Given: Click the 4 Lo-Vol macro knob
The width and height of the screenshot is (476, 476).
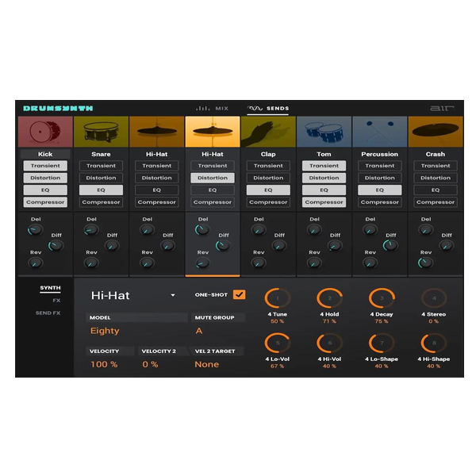Looking at the screenshot, I should pyautogui.click(x=278, y=343).
